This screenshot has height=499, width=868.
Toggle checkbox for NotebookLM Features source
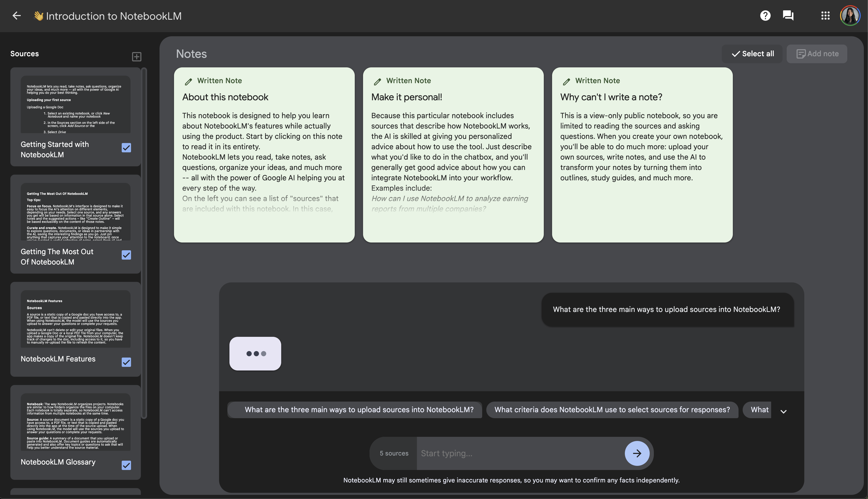tap(126, 362)
